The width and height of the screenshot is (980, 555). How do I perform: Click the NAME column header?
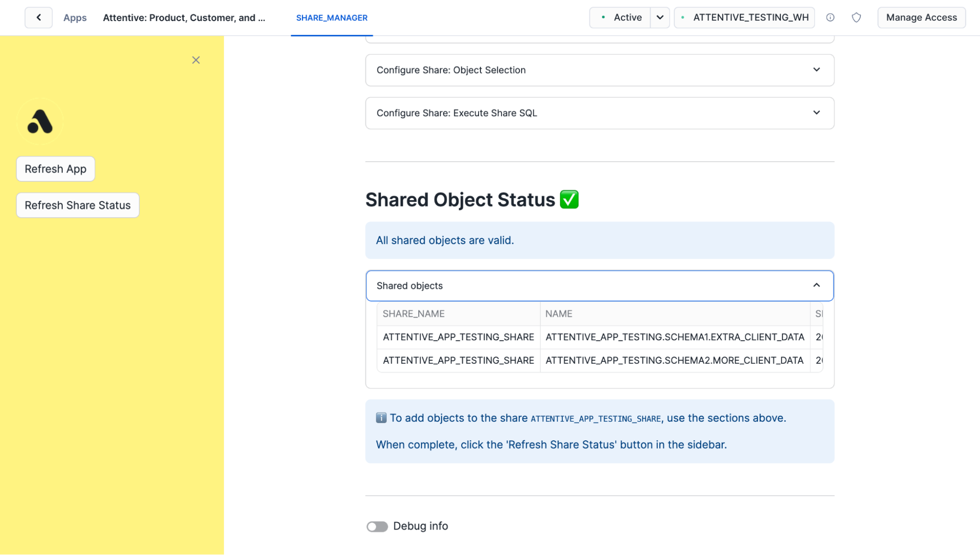tap(675, 314)
